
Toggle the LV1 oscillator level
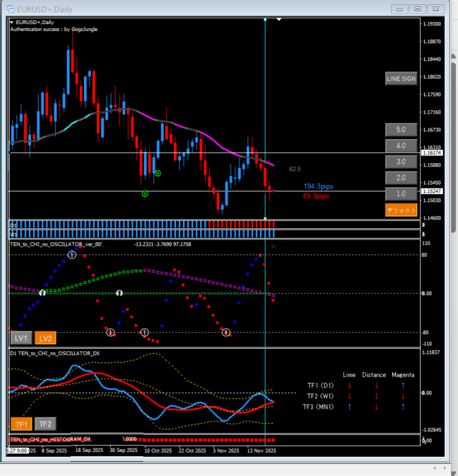click(22, 338)
